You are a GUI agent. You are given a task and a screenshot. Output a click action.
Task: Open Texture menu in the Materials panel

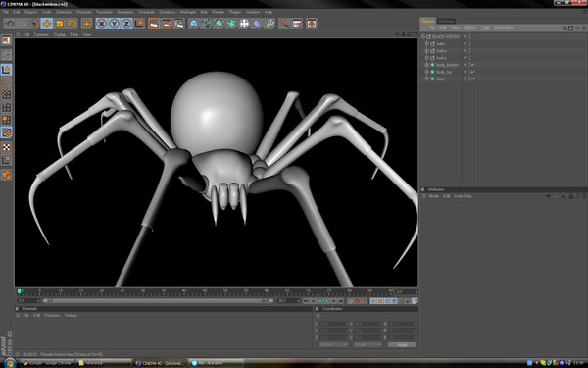tap(71, 315)
